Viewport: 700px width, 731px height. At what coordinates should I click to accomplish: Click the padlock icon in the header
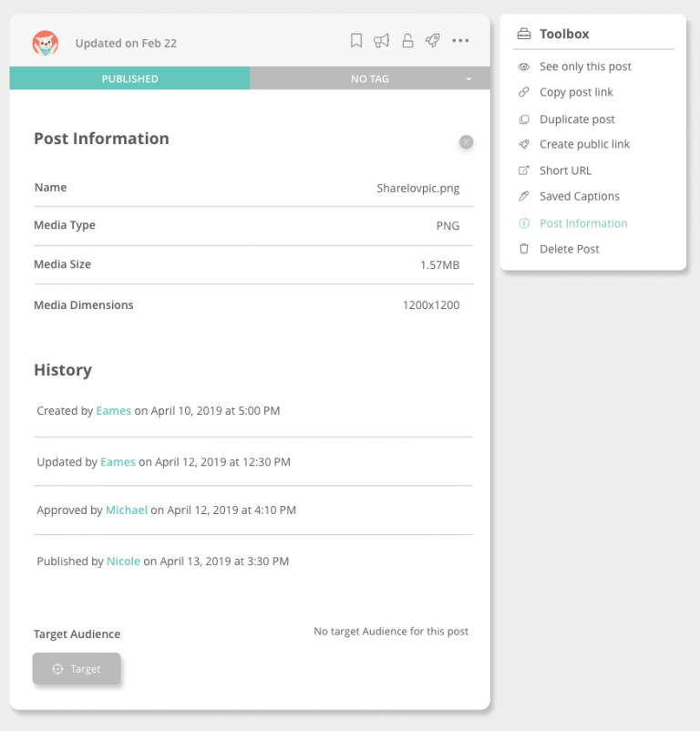(407, 40)
